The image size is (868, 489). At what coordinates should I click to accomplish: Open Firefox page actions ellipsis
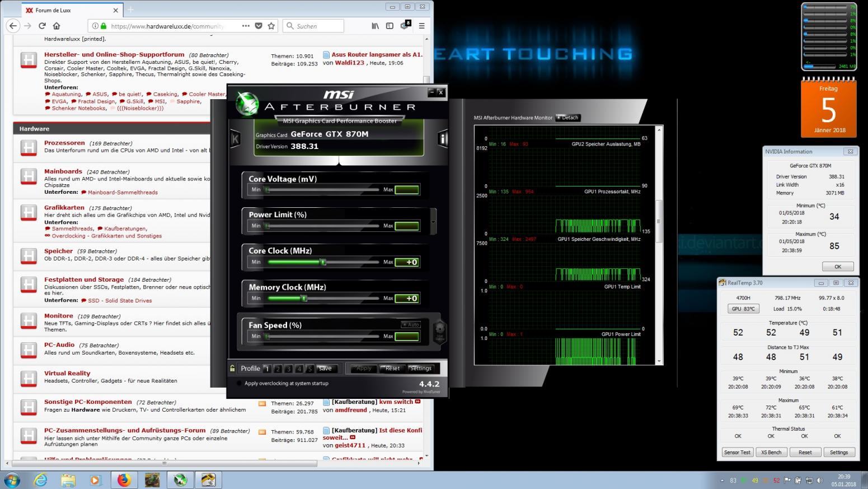pyautogui.click(x=246, y=26)
